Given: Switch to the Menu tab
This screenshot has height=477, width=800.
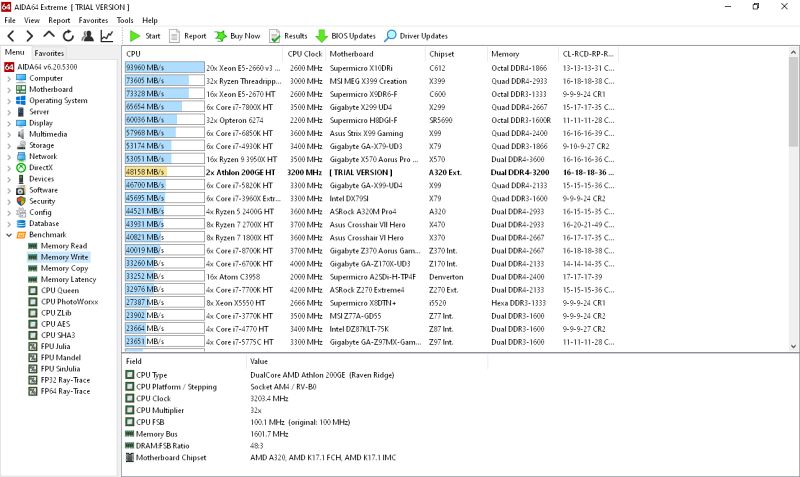Looking at the screenshot, I should (15, 53).
